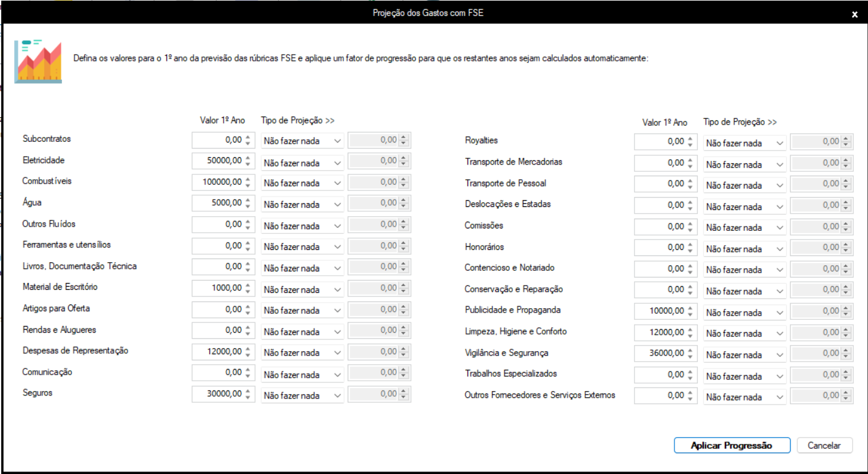Open projection type dropdown for Honorários
The height and width of the screenshot is (474, 868).
tap(745, 249)
